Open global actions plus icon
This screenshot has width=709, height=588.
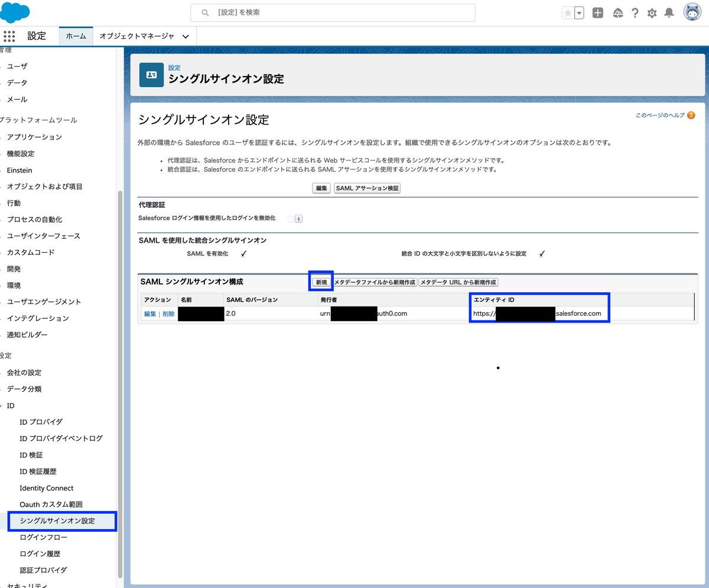point(598,12)
